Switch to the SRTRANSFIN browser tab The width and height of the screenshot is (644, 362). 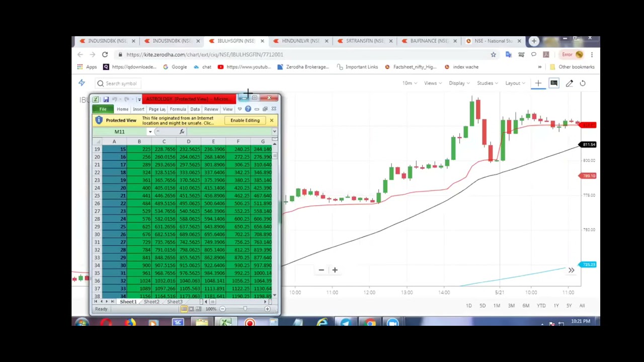click(365, 41)
